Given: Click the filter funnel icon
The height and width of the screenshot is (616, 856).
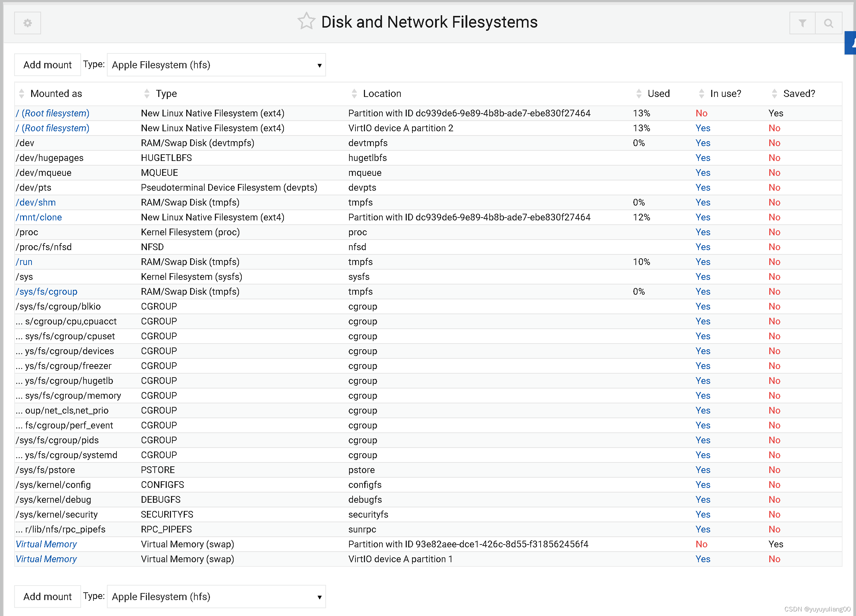Looking at the screenshot, I should 802,23.
